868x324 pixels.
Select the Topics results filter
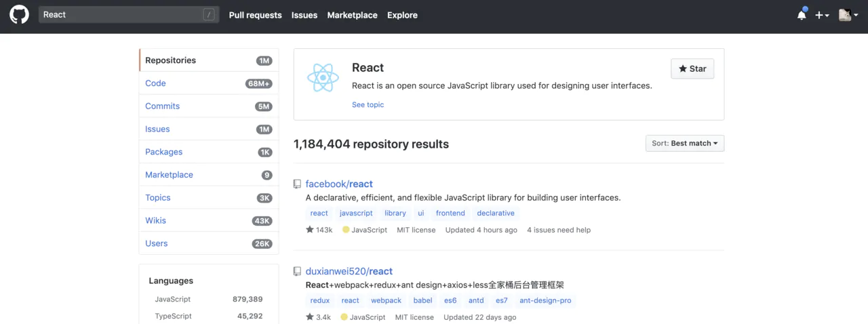(x=209, y=198)
